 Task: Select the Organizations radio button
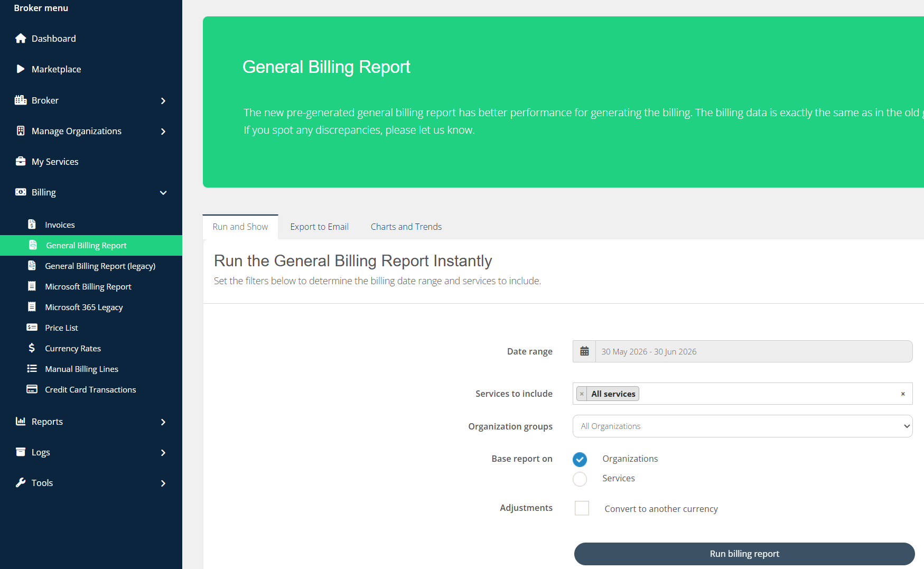[x=580, y=460]
